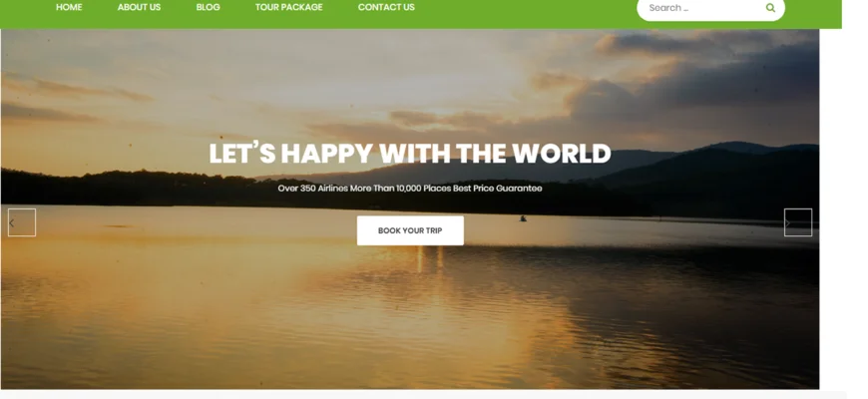868x399 pixels.
Task: Select TOUR PACKAGE in navigation
Action: click(x=289, y=7)
